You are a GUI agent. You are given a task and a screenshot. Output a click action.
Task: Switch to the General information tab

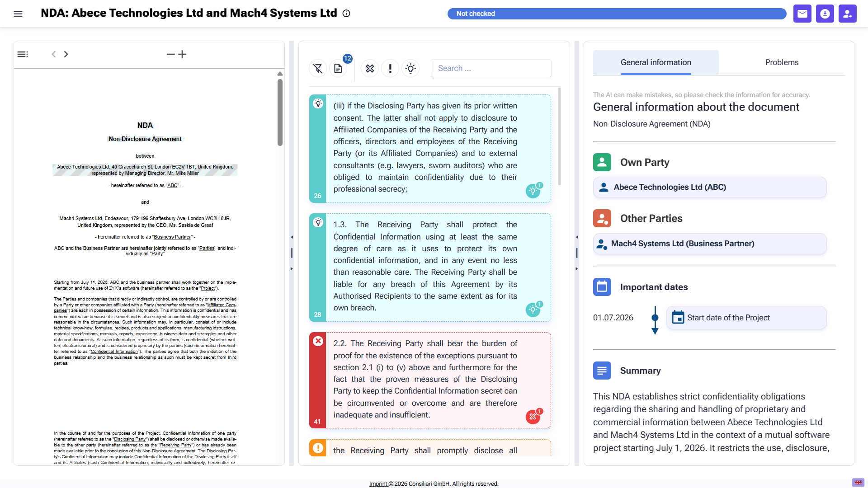[656, 62]
